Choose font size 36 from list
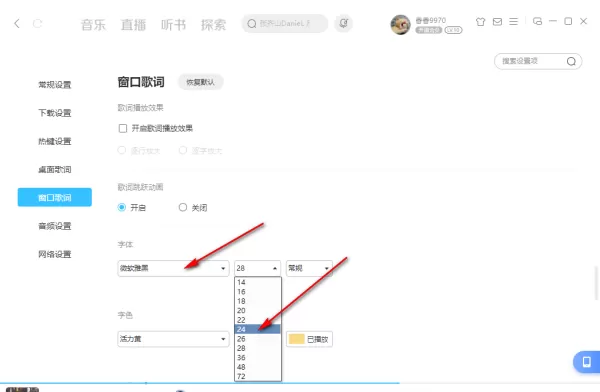Viewport: 600px width, 392px height. pyautogui.click(x=258, y=358)
